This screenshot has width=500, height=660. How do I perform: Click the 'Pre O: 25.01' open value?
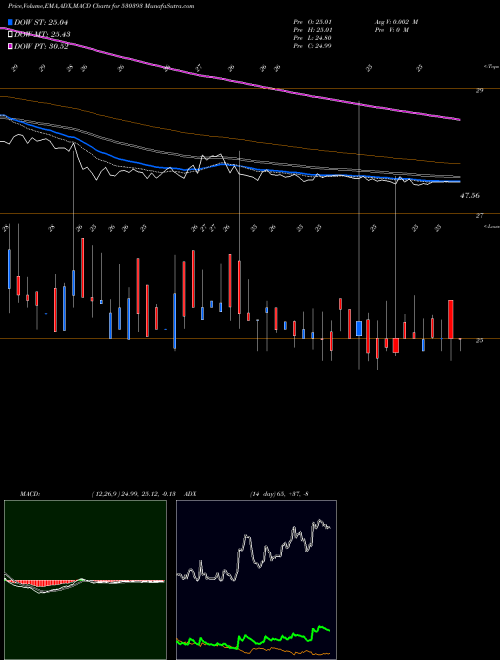313,22
